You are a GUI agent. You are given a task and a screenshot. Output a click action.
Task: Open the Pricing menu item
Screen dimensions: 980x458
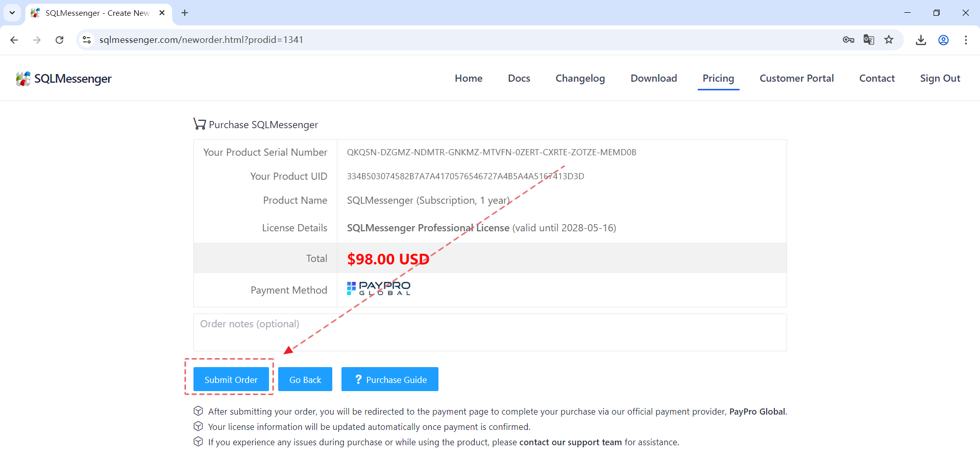click(x=718, y=78)
